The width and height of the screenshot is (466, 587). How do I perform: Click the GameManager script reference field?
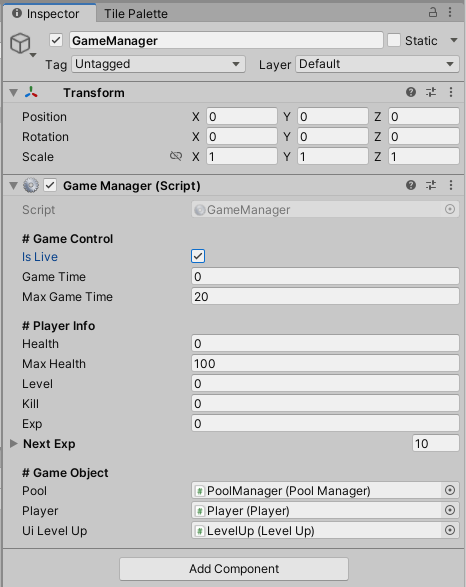325,210
